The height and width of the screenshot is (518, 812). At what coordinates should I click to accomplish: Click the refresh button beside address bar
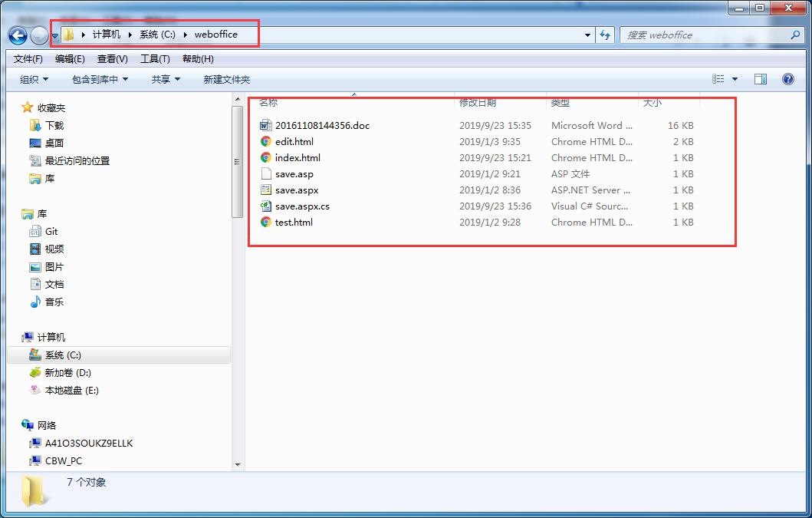pyautogui.click(x=605, y=35)
